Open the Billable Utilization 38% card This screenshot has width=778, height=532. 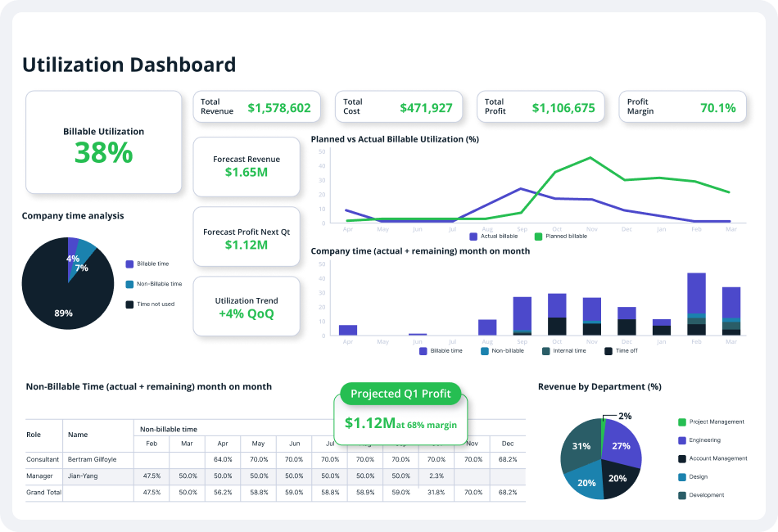104,142
